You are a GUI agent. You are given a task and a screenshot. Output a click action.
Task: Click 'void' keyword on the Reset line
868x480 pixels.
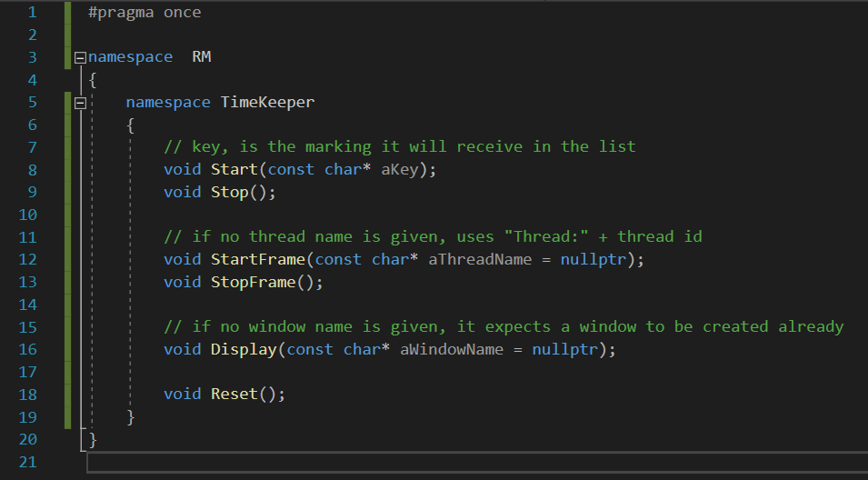click(182, 395)
